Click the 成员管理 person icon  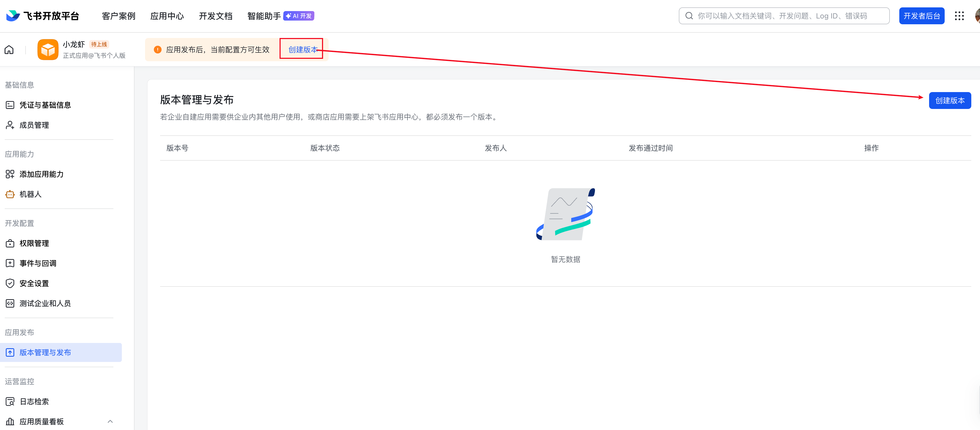coord(10,125)
